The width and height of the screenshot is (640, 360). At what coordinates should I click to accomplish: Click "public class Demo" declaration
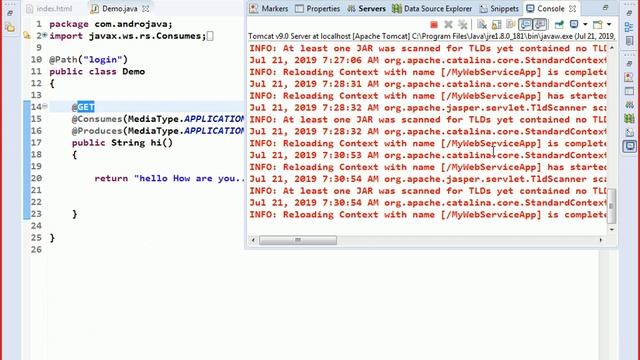[97, 71]
